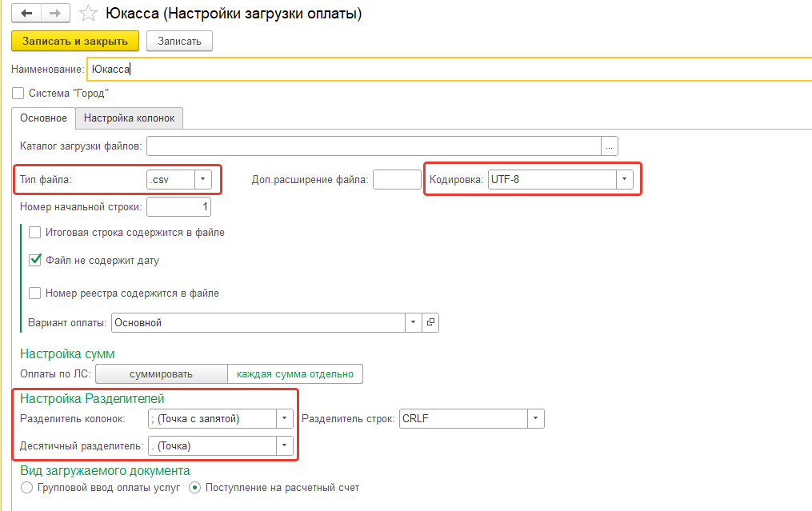Image resolution: width=812 pixels, height=511 pixels.
Task: Open the Десятичный разделитель dropdown
Action: pyautogui.click(x=284, y=445)
